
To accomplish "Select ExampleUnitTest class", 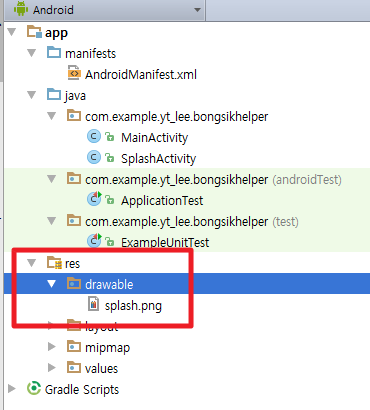I will [165, 242].
